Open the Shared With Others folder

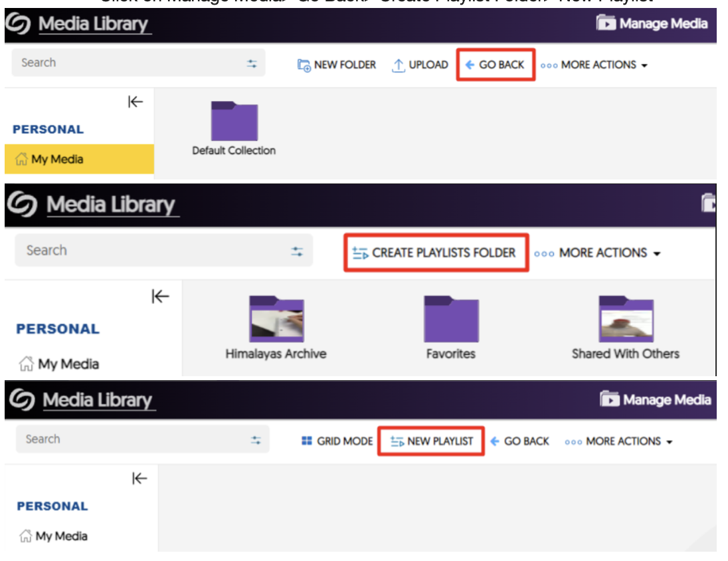pos(625,320)
